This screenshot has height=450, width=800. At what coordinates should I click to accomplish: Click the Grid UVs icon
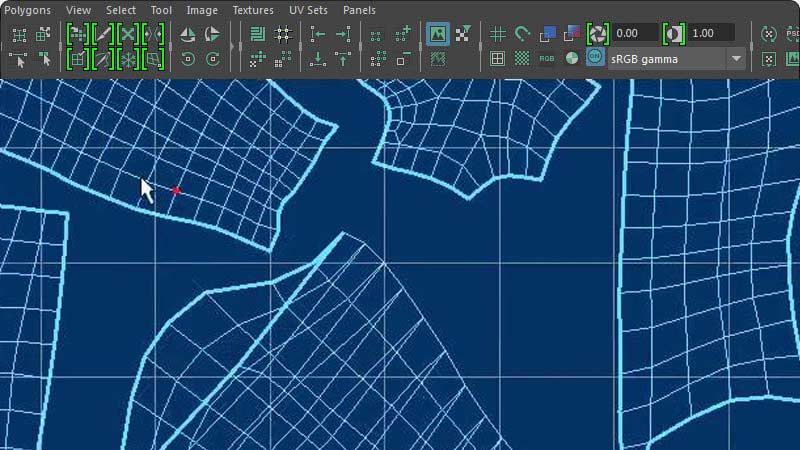click(x=283, y=34)
